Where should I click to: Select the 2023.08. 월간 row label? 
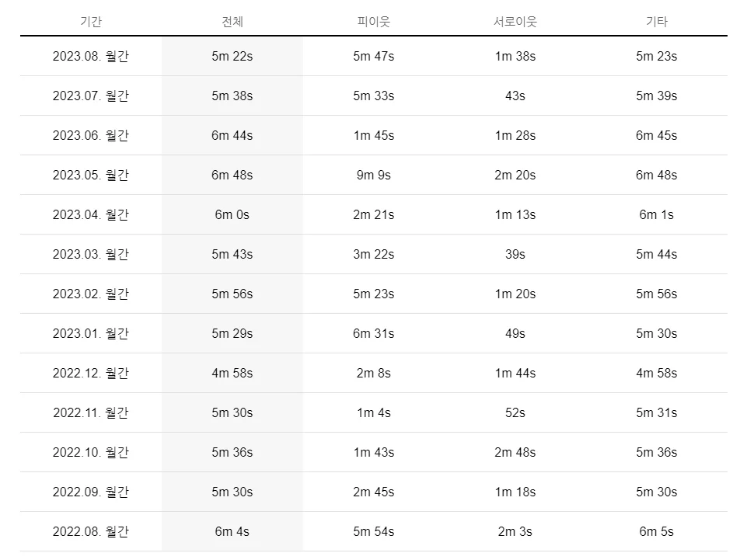91,56
